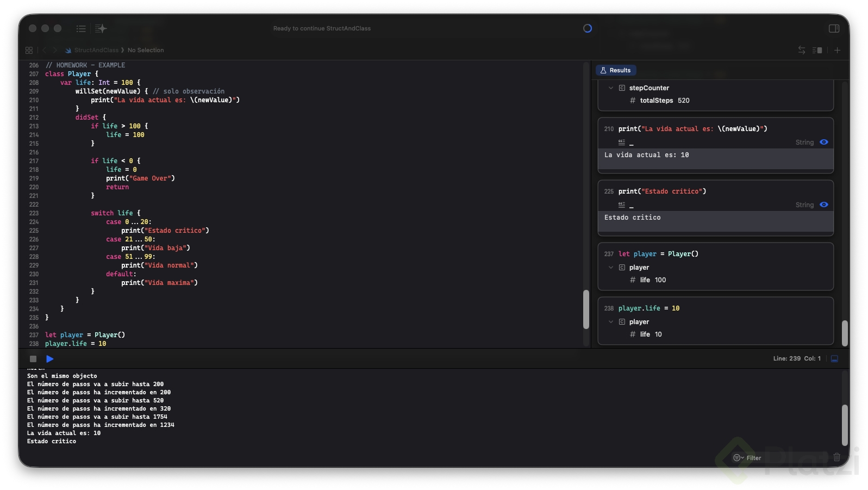Click 'print("Vida baja")' code line
Image resolution: width=868 pixels, height=490 pixels.
(155, 248)
